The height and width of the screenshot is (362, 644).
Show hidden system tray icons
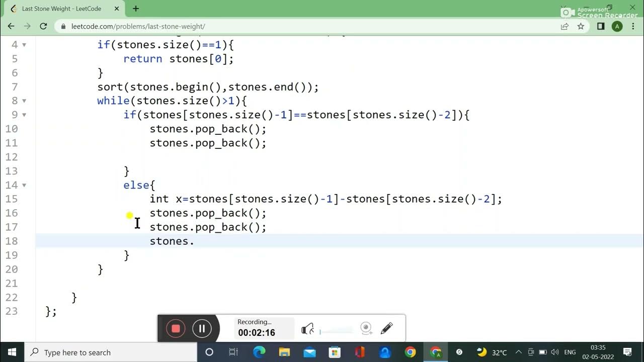click(518, 352)
